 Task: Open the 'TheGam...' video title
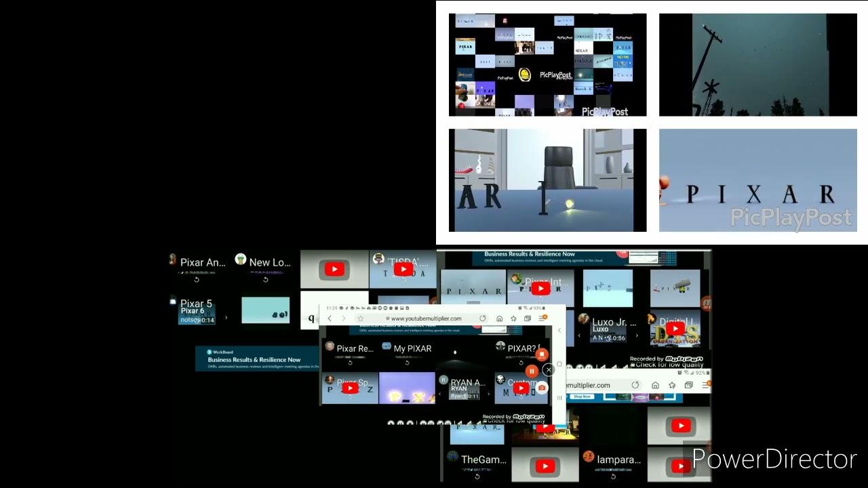[484, 460]
